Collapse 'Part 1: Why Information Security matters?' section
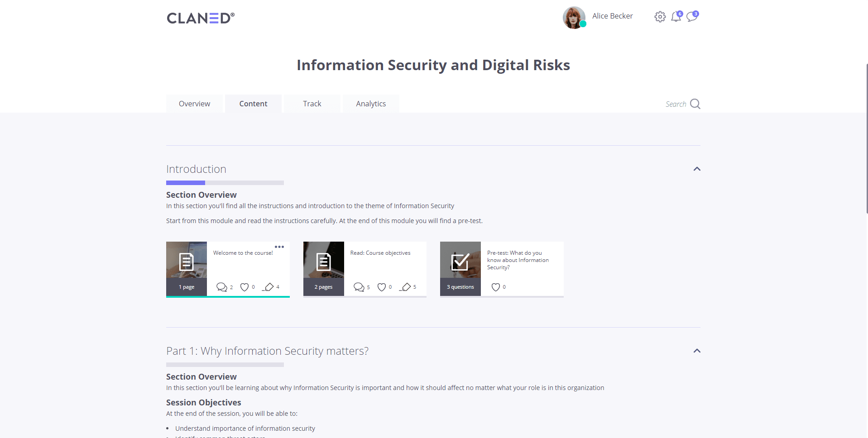 [696, 351]
